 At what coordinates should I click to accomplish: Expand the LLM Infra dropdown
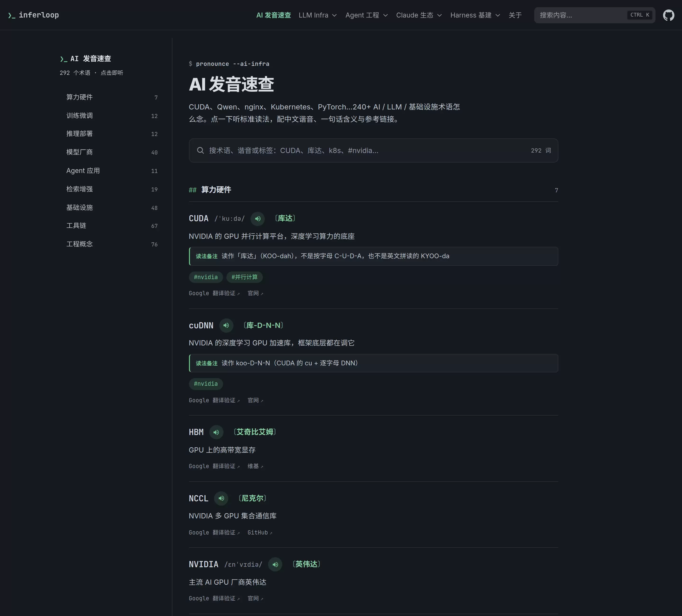(318, 15)
